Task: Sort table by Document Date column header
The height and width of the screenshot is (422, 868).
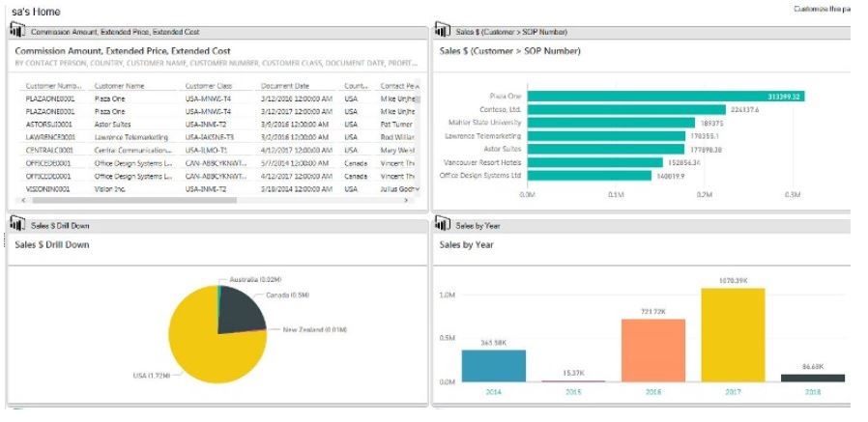Action: tap(285, 86)
